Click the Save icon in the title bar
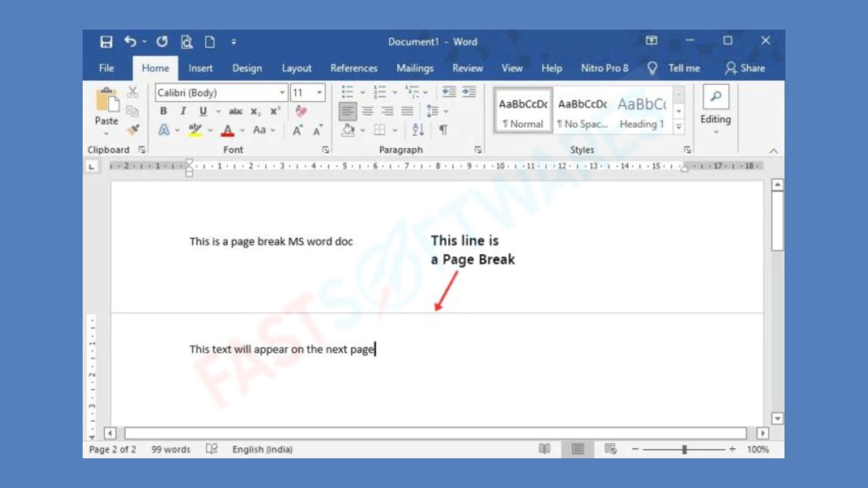 [106, 42]
